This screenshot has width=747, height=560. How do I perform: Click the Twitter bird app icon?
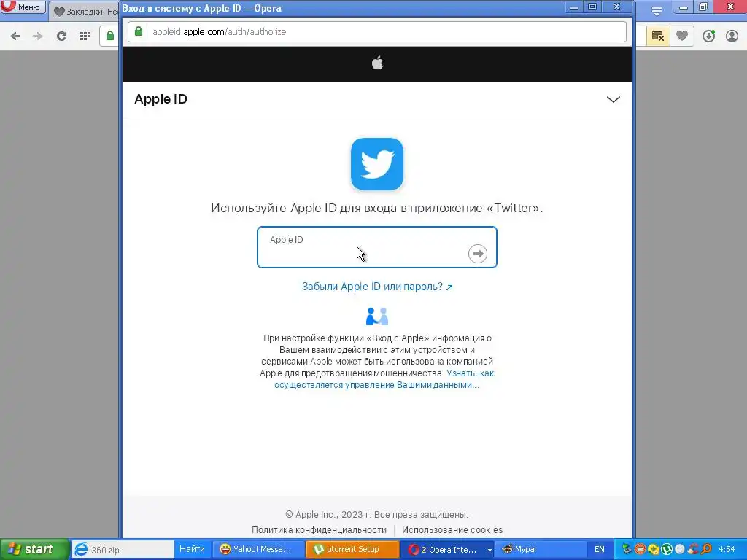(377, 164)
